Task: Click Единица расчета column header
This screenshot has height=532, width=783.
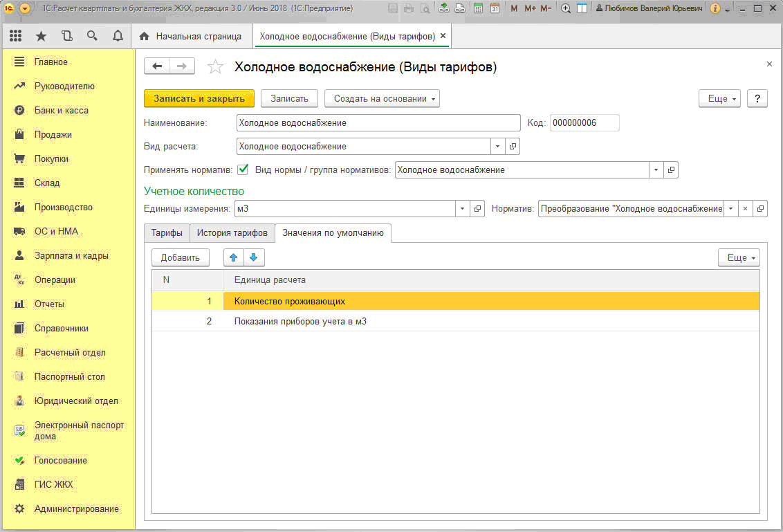Action: 491,280
